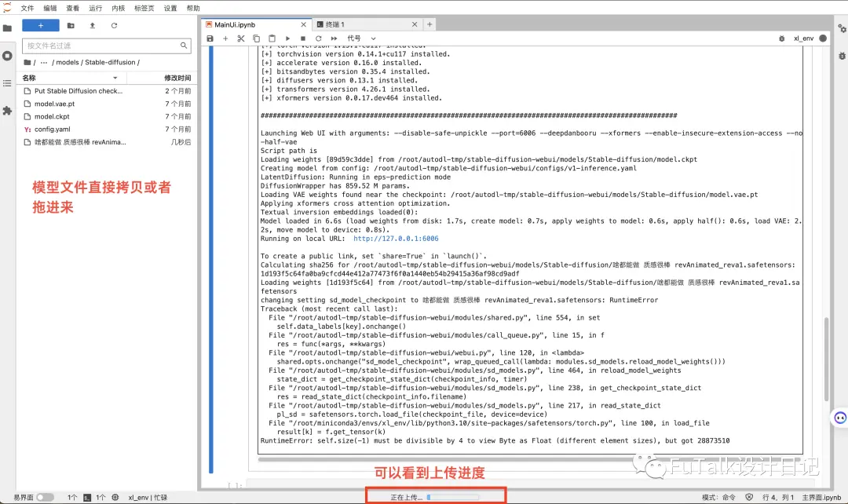Close the 终端 1 tab
This screenshot has height=504, width=848.
coord(415,24)
